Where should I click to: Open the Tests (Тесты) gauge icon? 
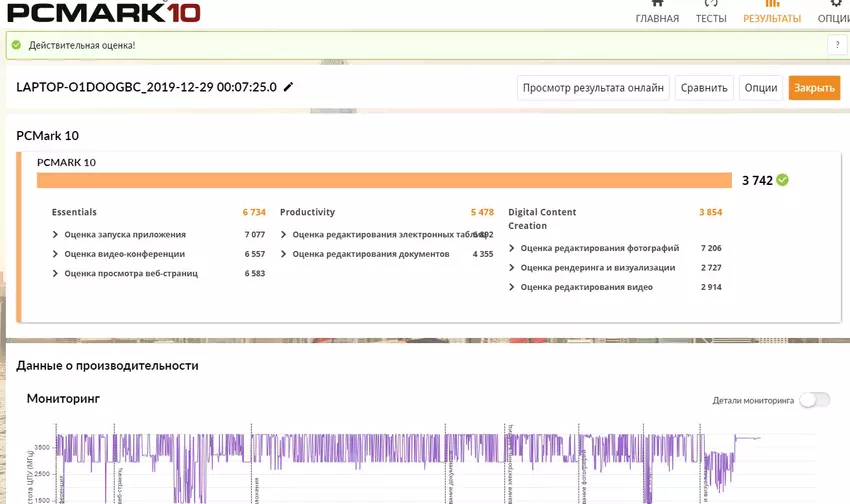[711, 4]
